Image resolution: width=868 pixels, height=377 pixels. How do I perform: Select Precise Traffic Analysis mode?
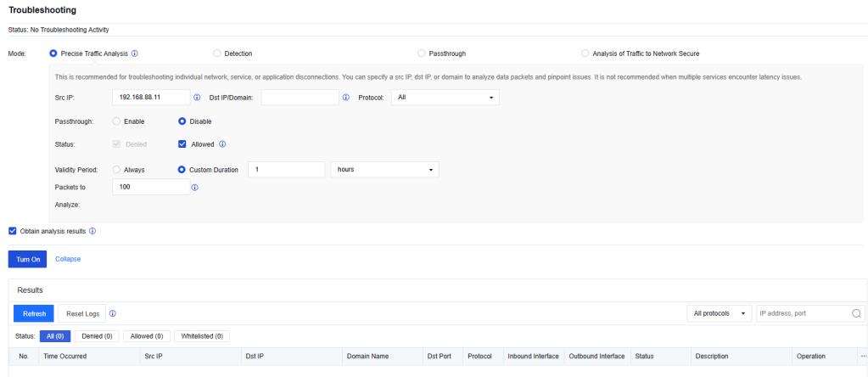click(53, 53)
